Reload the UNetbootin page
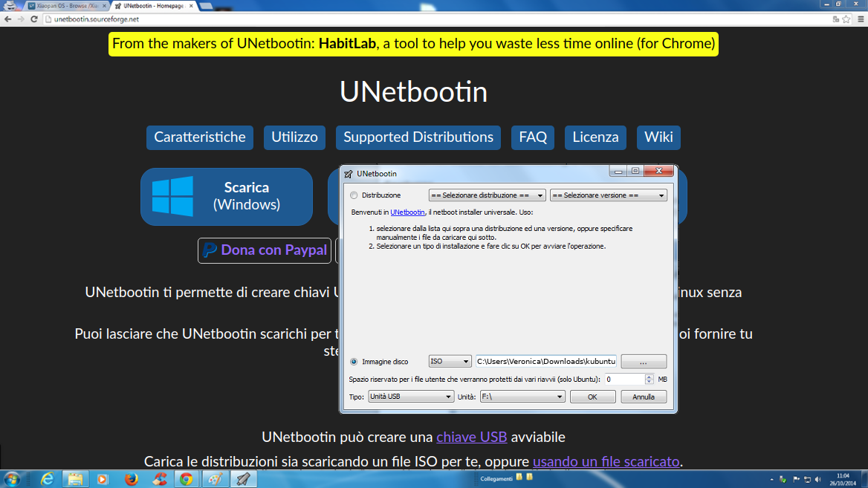 click(x=33, y=19)
